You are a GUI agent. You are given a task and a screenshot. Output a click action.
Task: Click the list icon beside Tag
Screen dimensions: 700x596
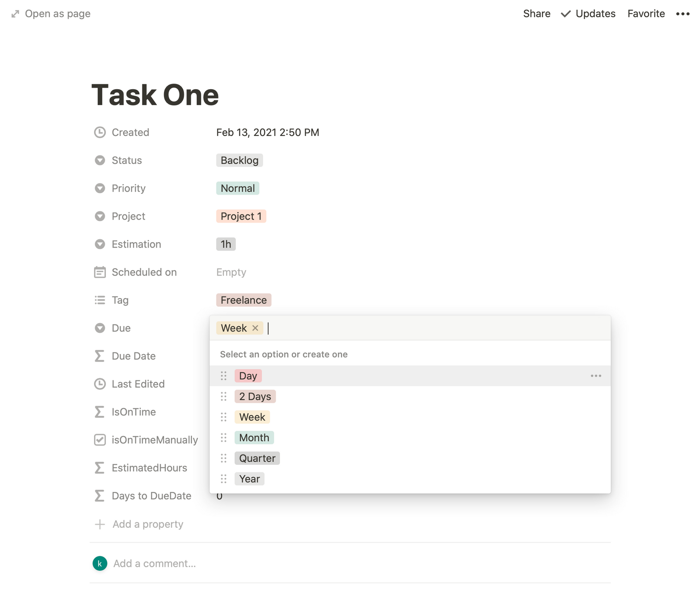click(100, 300)
